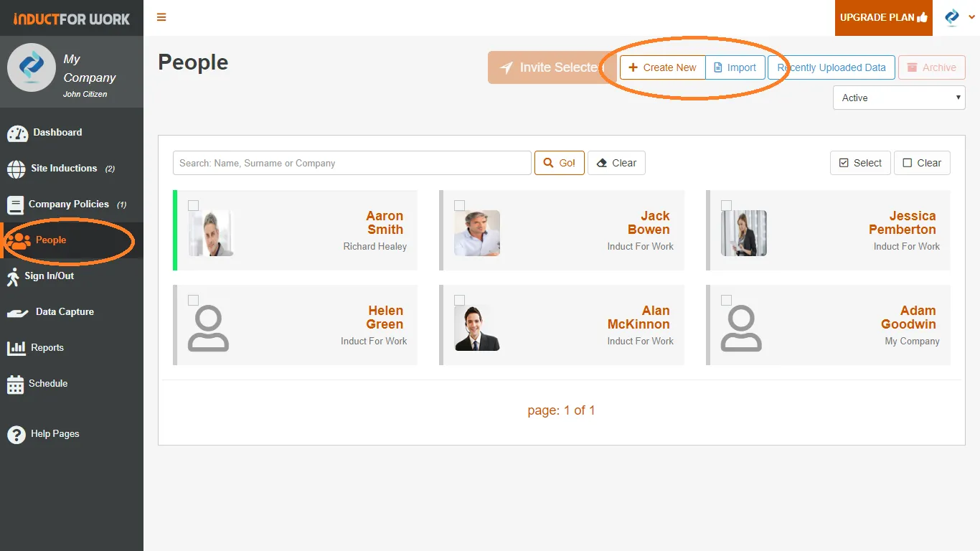Open Jack Bowen profile photo
The image size is (980, 551).
point(477,233)
